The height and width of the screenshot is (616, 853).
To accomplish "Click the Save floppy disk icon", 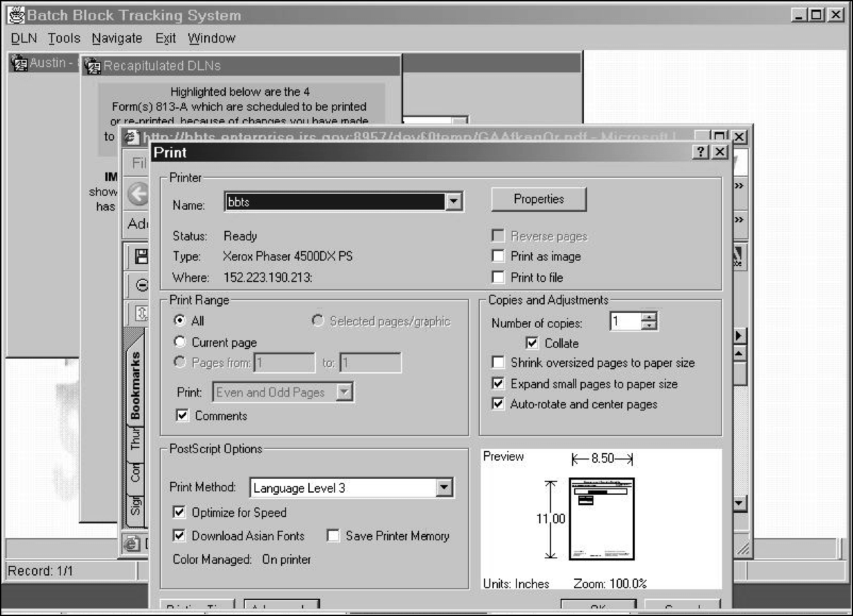I will pyautogui.click(x=141, y=256).
